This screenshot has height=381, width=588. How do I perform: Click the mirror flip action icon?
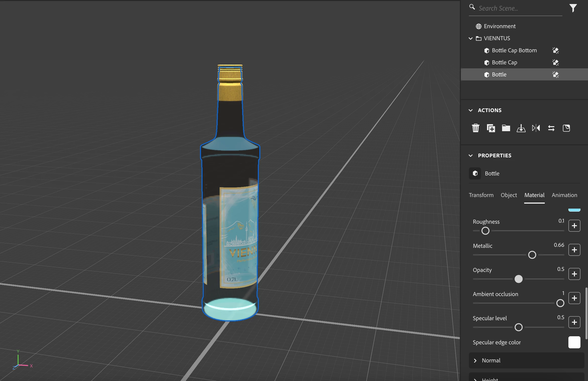[x=536, y=128]
